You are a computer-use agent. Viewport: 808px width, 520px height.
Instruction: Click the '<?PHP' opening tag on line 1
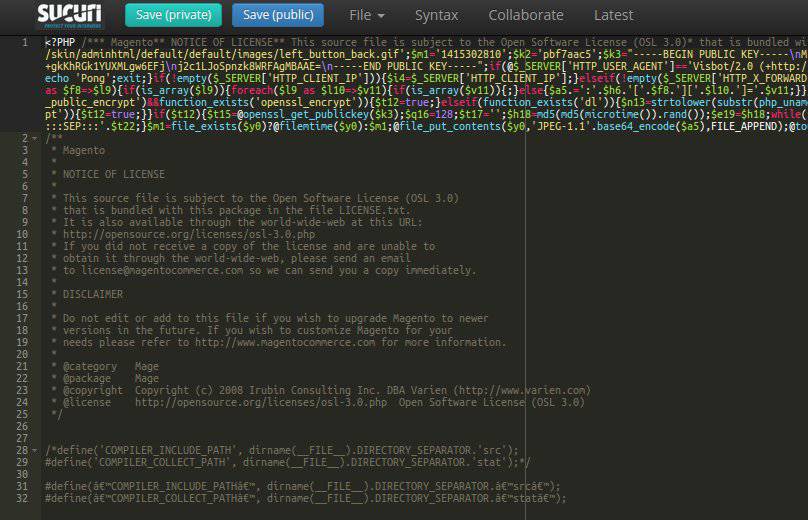60,42
